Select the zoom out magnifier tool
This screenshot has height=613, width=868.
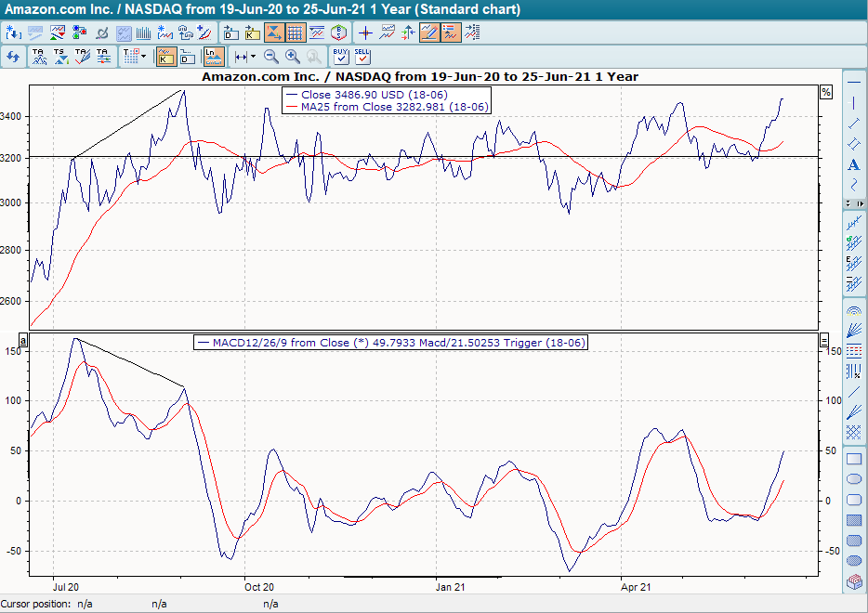coord(270,56)
